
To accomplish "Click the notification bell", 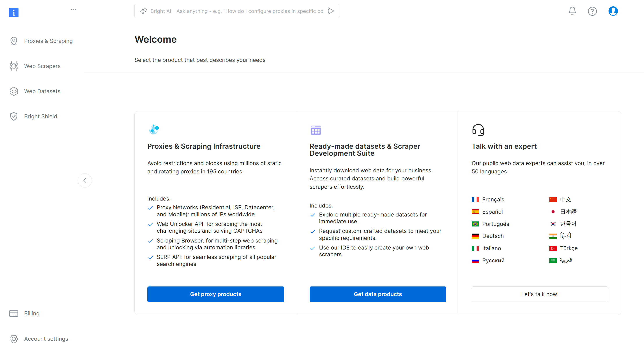I will pos(572,11).
